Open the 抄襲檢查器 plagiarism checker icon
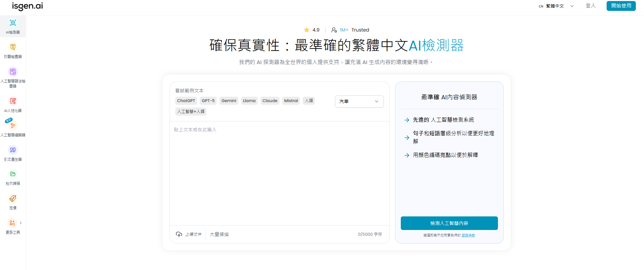Image resolution: width=644 pixels, height=270 pixels. [13, 47]
